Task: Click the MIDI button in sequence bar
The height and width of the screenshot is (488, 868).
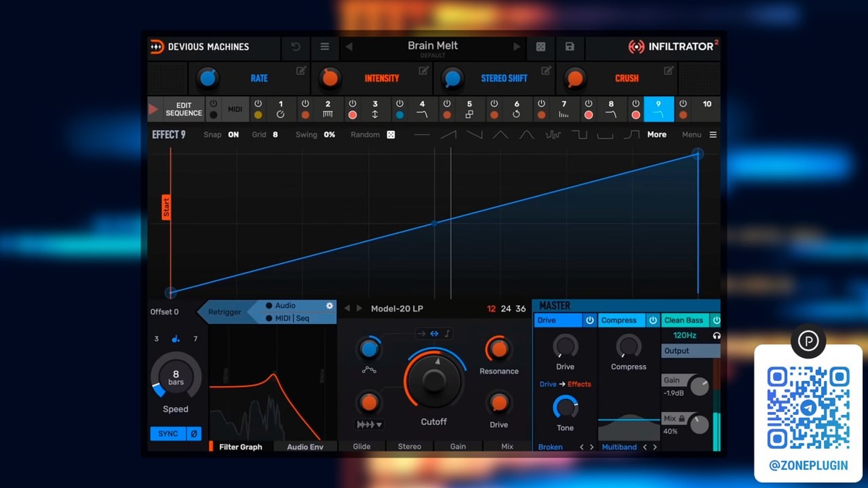Action: click(x=235, y=110)
